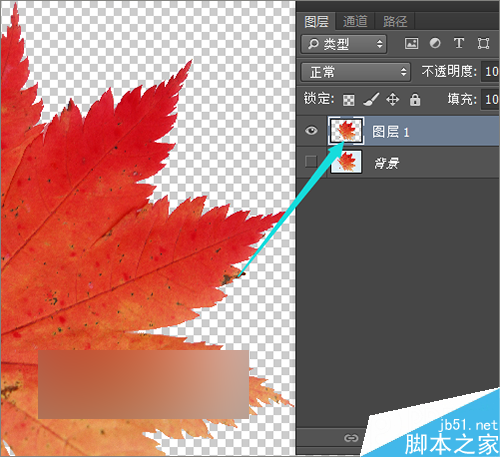Open the 正常 blend mode dropdown
Image resolution: width=500 pixels, height=457 pixels.
[356, 72]
